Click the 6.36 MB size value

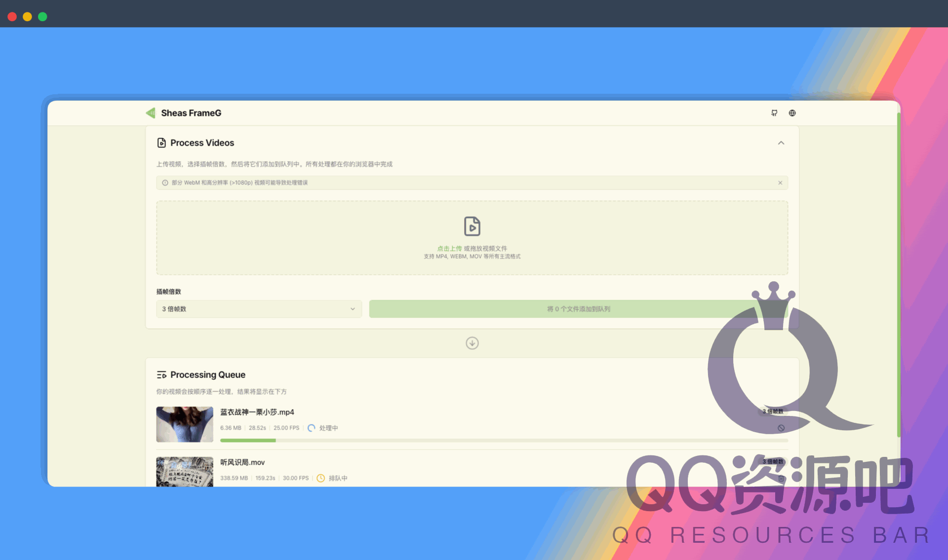coord(231,428)
